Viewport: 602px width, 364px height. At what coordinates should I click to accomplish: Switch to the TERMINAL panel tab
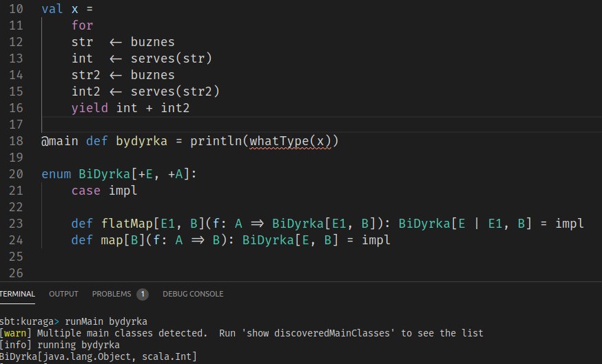click(17, 294)
